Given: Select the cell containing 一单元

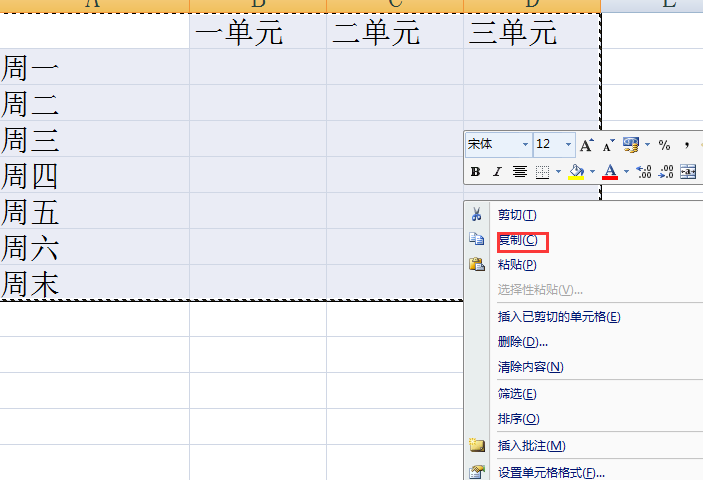Looking at the screenshot, I should [x=258, y=31].
